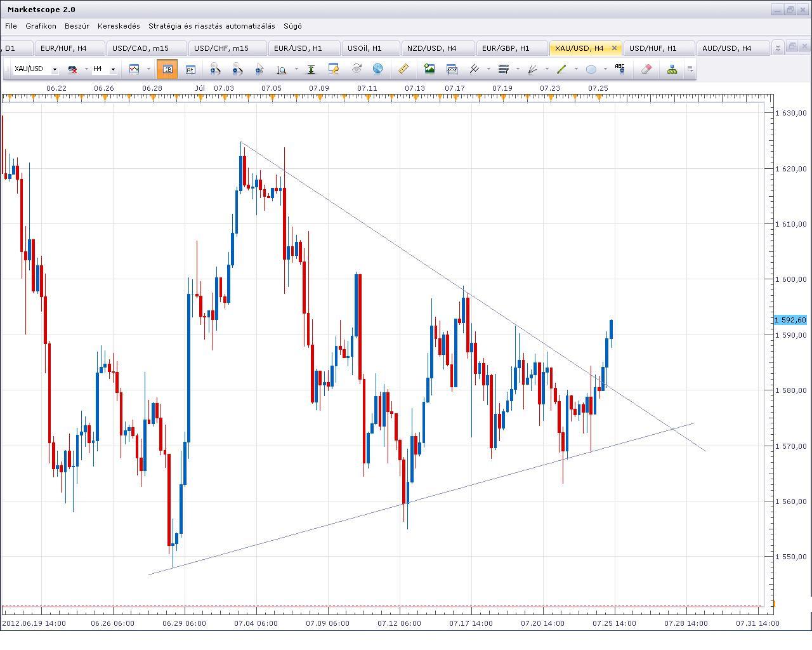Switch to the AUD/USD, H4 tab
Screen dimensions: 812x650
(x=733, y=48)
